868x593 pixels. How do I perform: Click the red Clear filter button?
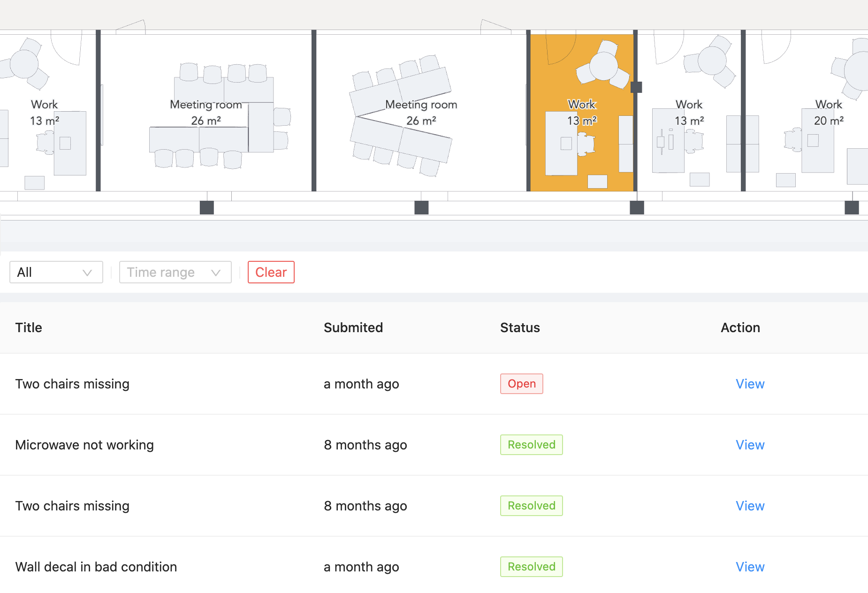point(271,272)
